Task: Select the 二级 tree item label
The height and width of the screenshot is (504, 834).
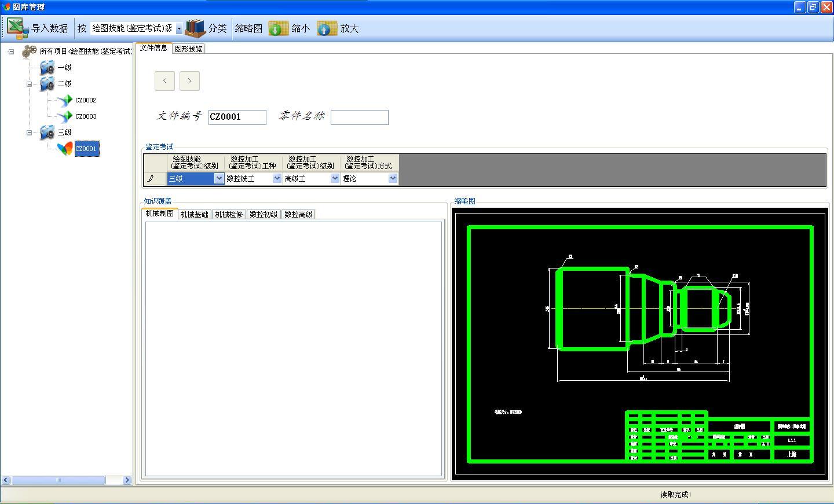Action: [64, 84]
